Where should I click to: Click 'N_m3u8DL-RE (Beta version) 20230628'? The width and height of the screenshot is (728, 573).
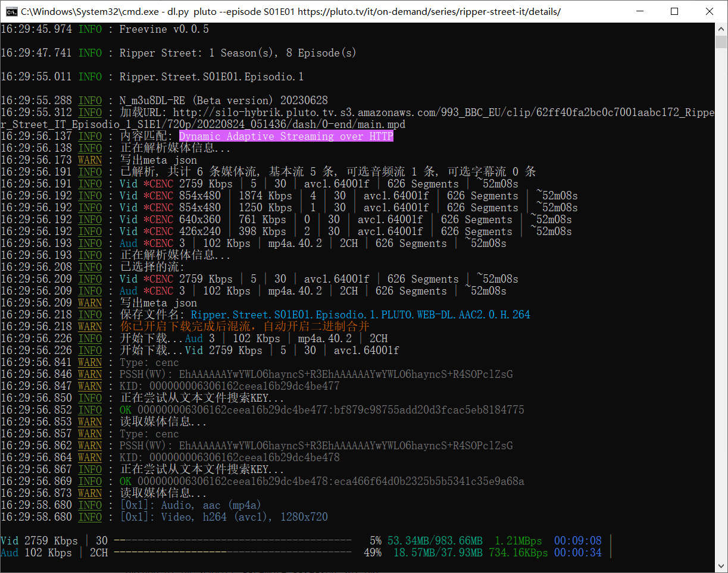(223, 101)
